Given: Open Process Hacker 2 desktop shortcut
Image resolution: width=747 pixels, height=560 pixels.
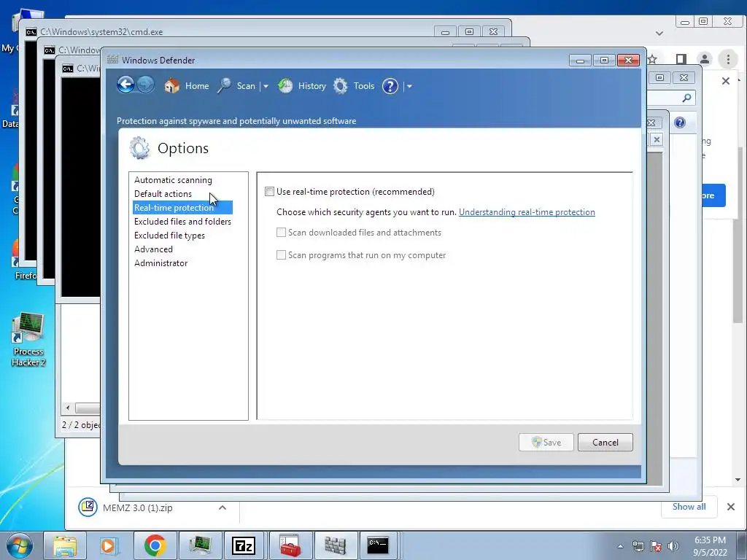Looking at the screenshot, I should (x=28, y=340).
